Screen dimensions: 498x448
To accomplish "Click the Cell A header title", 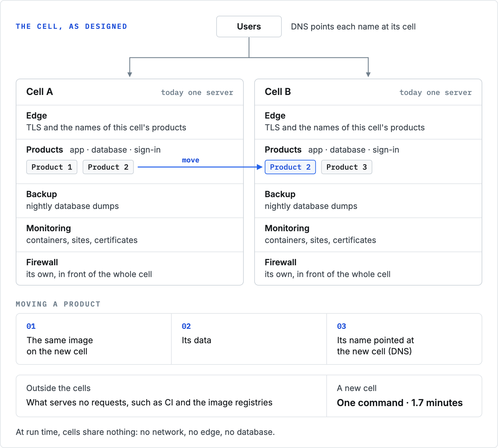I will click(40, 92).
